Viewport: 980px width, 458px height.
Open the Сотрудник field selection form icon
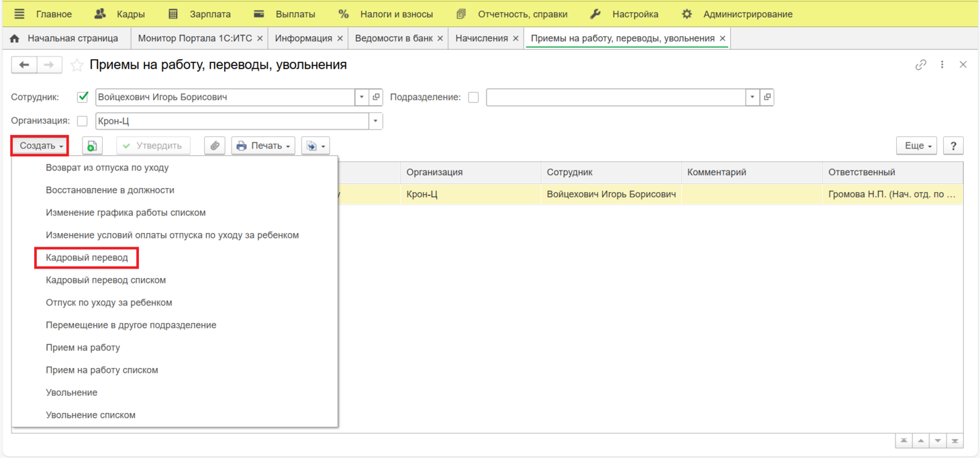coord(376,97)
